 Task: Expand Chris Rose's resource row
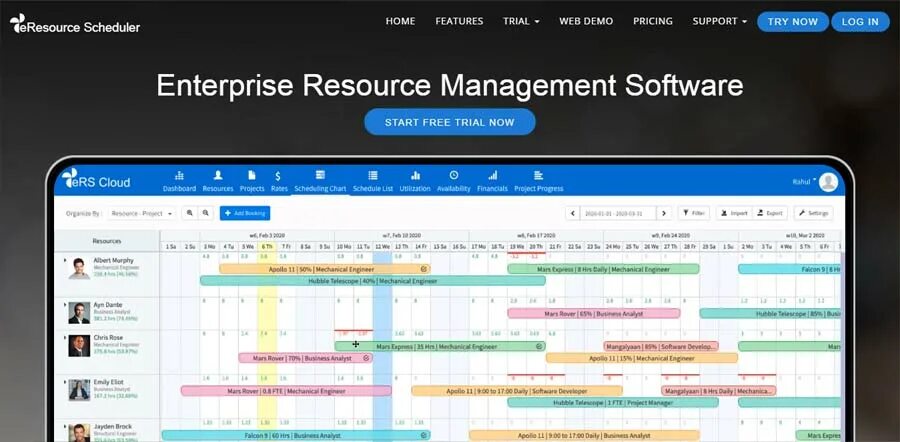64,338
